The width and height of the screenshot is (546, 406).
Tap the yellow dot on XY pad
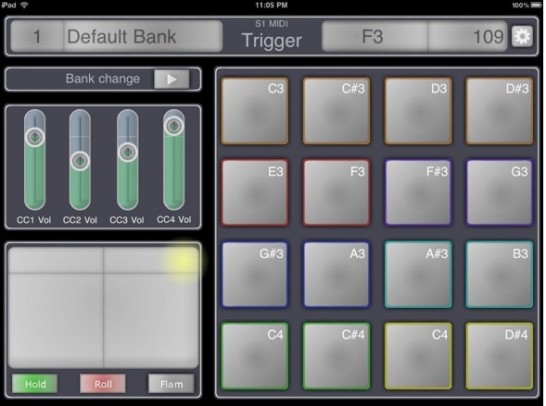click(x=182, y=261)
